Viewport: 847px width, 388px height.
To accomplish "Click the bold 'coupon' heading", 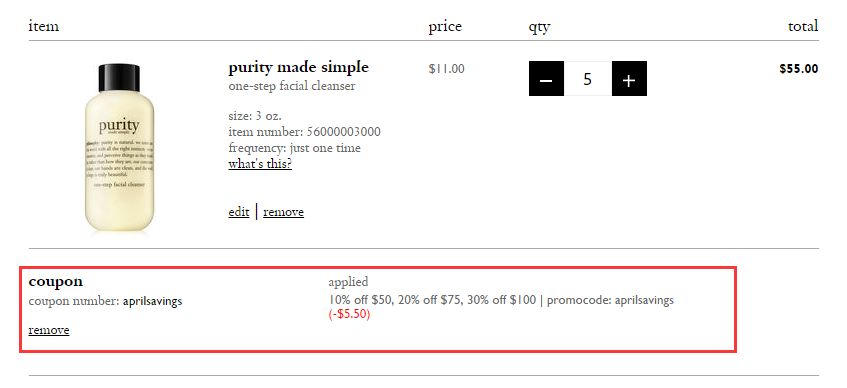I will (56, 282).
